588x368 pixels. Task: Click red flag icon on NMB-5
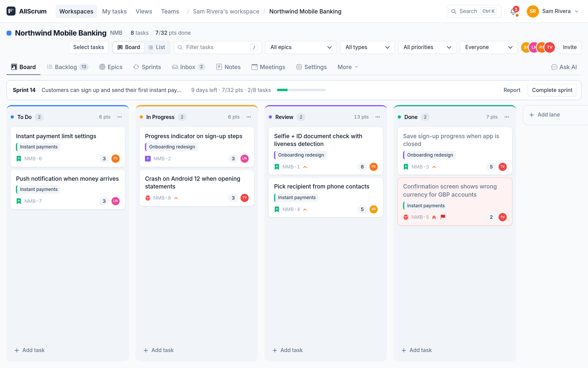point(443,217)
